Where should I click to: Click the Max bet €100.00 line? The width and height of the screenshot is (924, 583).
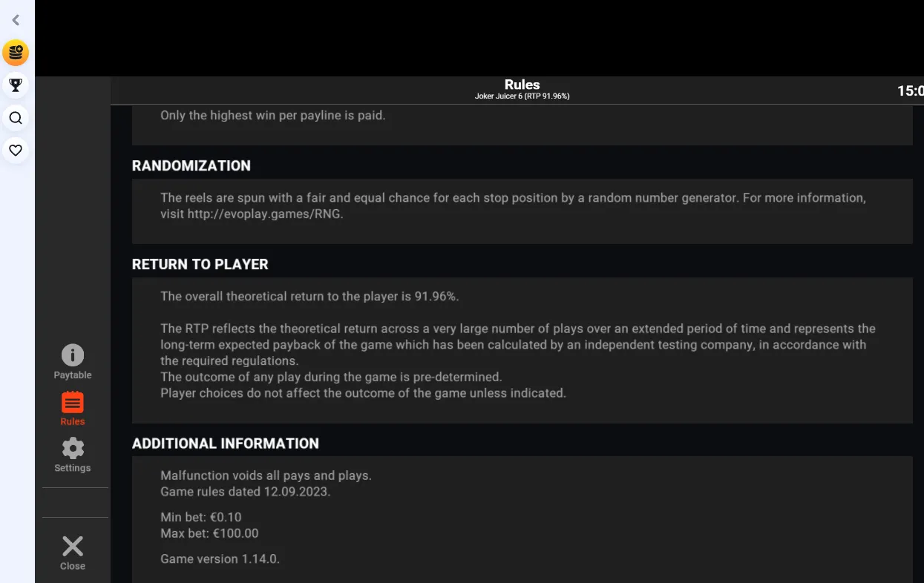pyautogui.click(x=209, y=533)
